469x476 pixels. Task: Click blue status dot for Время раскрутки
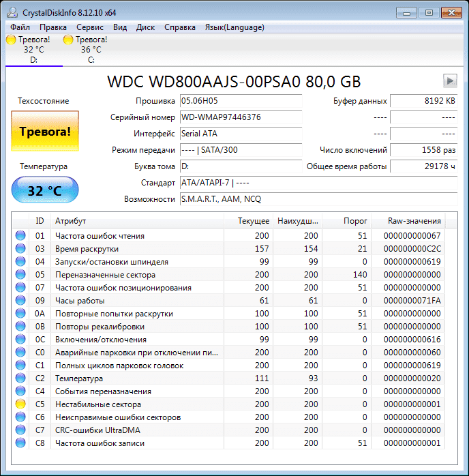click(20, 248)
